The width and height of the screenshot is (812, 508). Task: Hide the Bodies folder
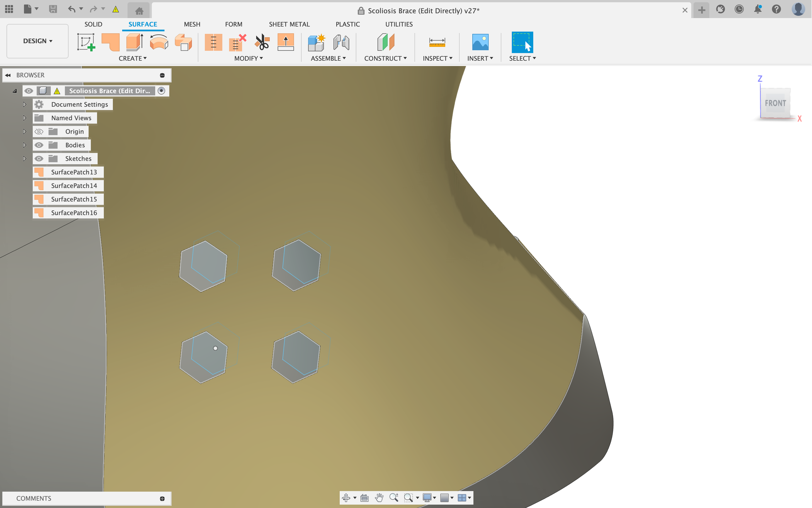click(39, 145)
